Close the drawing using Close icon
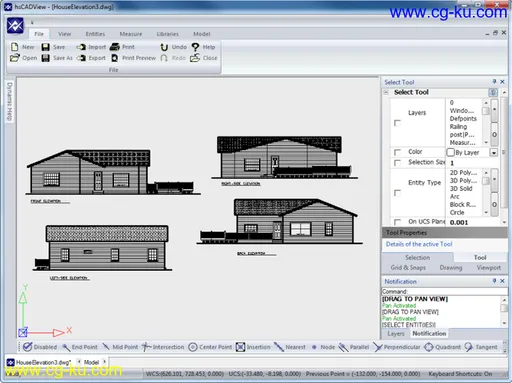This screenshot has height=383, width=512. click(195, 58)
